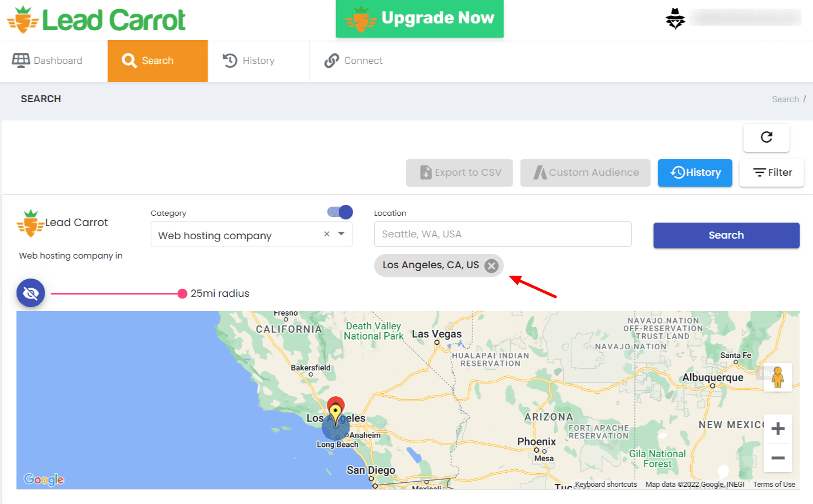The height and width of the screenshot is (504, 813).
Task: Open the map Terms of Use link
Action: (x=774, y=485)
